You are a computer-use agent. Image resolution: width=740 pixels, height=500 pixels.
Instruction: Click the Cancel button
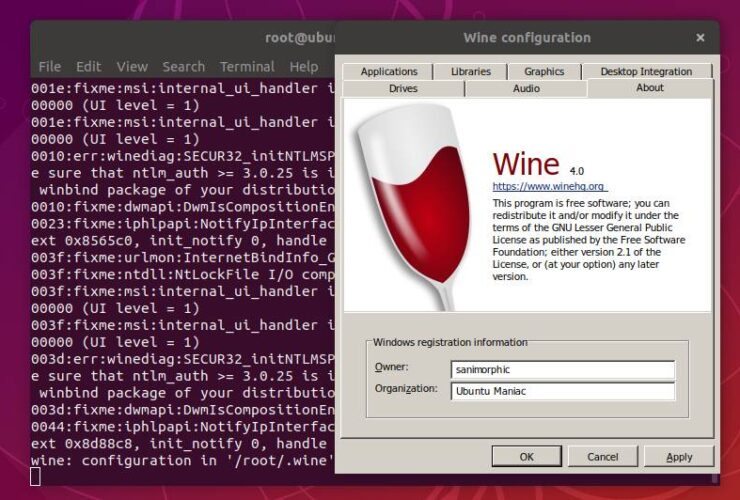point(602,457)
